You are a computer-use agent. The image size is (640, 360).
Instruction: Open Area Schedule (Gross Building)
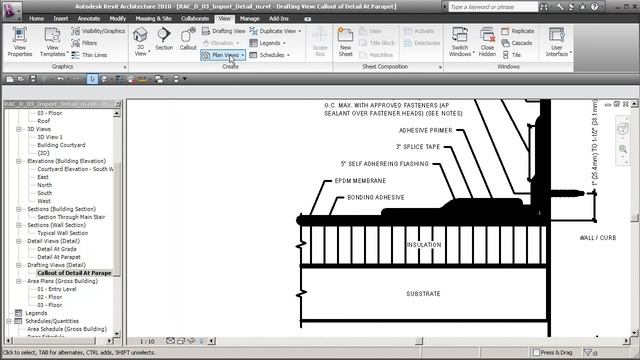point(67,329)
